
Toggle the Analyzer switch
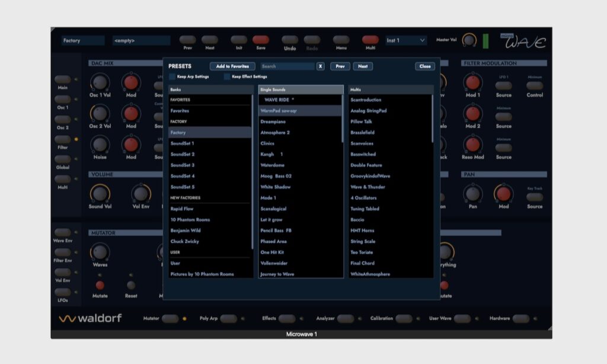point(346,319)
